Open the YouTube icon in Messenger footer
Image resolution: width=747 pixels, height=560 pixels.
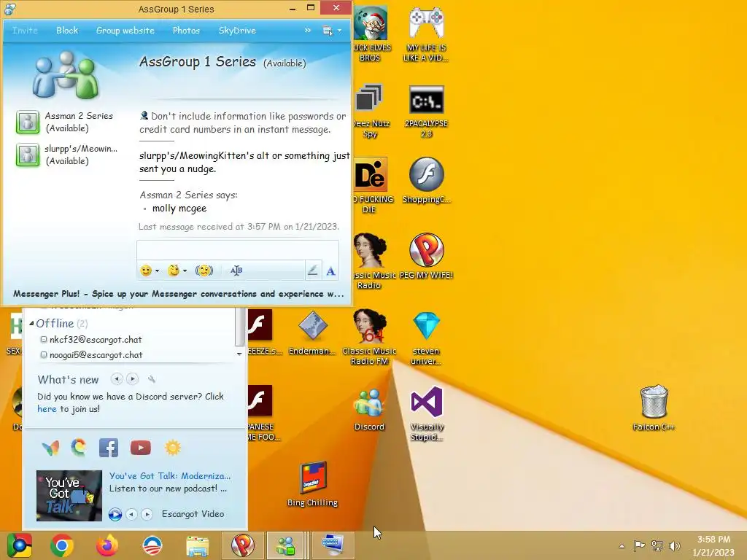(x=141, y=448)
